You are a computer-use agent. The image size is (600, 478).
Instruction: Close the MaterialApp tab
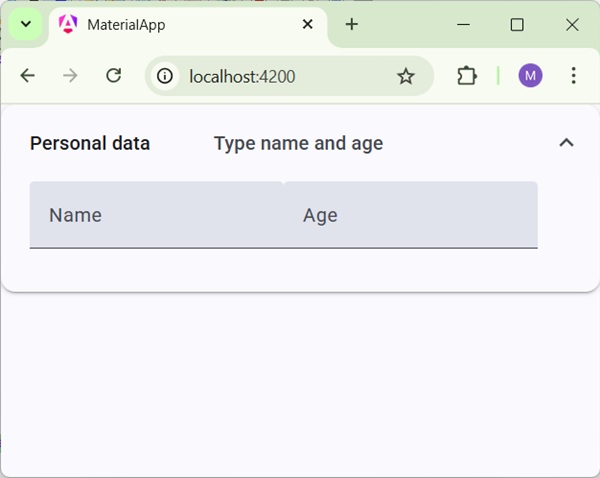308,25
